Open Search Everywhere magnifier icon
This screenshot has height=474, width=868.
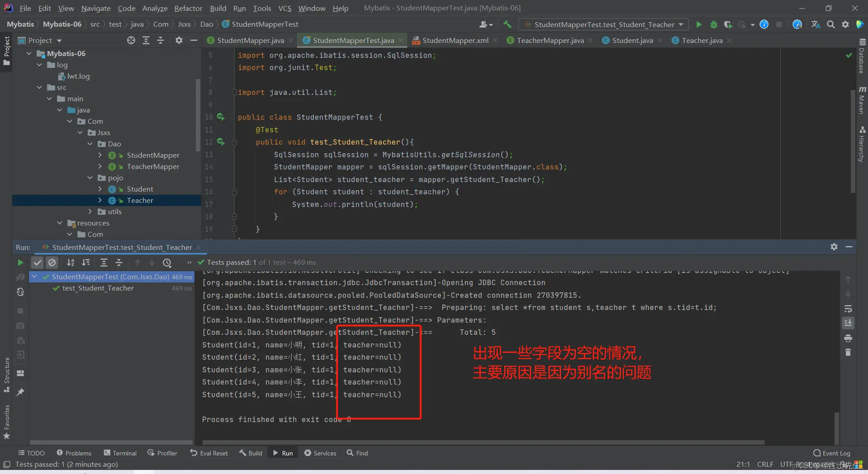click(x=831, y=24)
